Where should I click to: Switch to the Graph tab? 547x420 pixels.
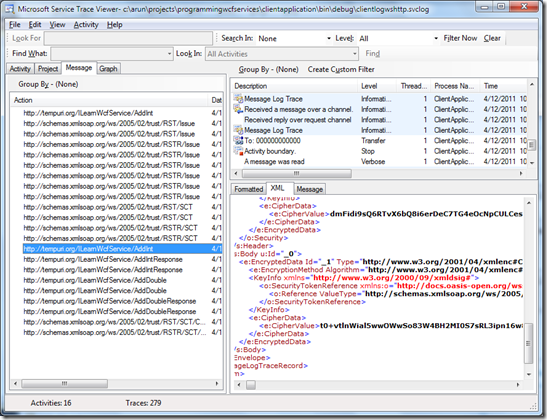click(x=108, y=69)
